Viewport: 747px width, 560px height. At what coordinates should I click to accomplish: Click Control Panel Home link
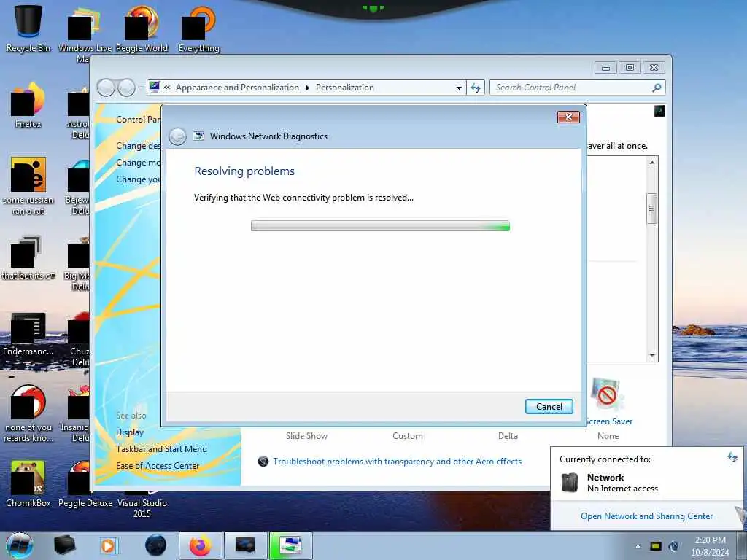pyautogui.click(x=139, y=120)
